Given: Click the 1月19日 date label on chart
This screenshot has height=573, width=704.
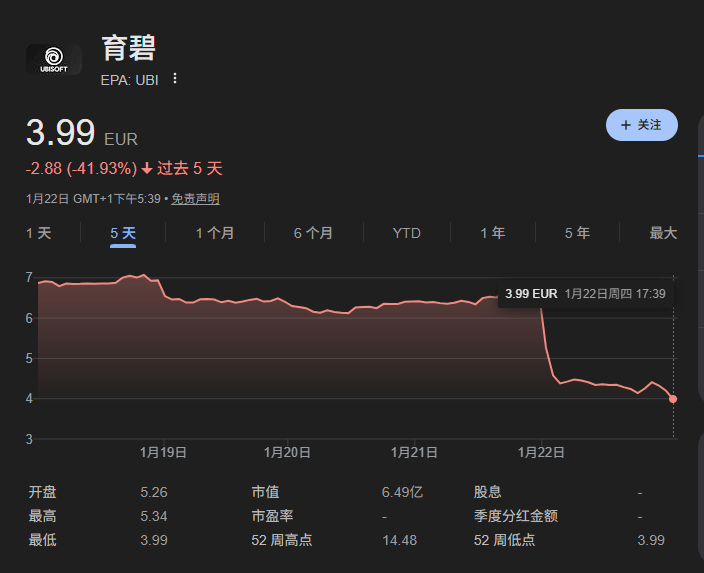Looking at the screenshot, I should pos(163,452).
